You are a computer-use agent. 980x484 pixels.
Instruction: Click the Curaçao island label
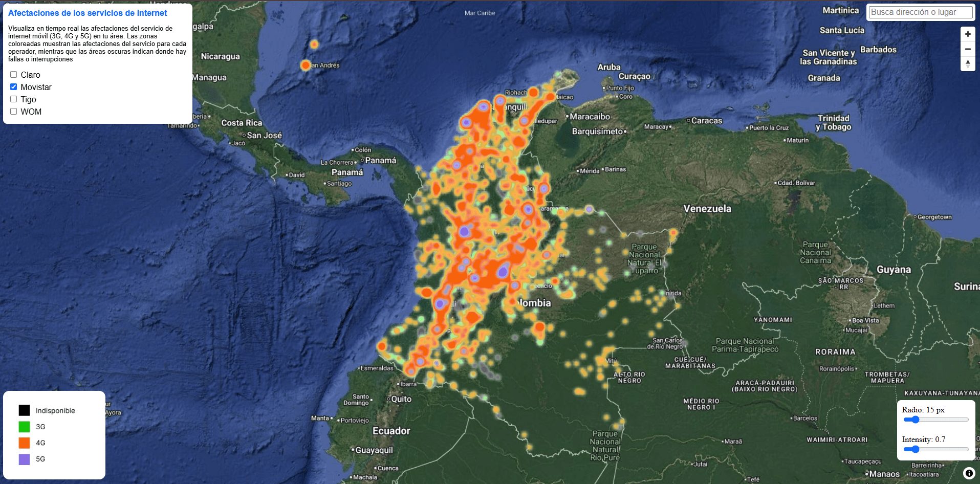pos(634,76)
